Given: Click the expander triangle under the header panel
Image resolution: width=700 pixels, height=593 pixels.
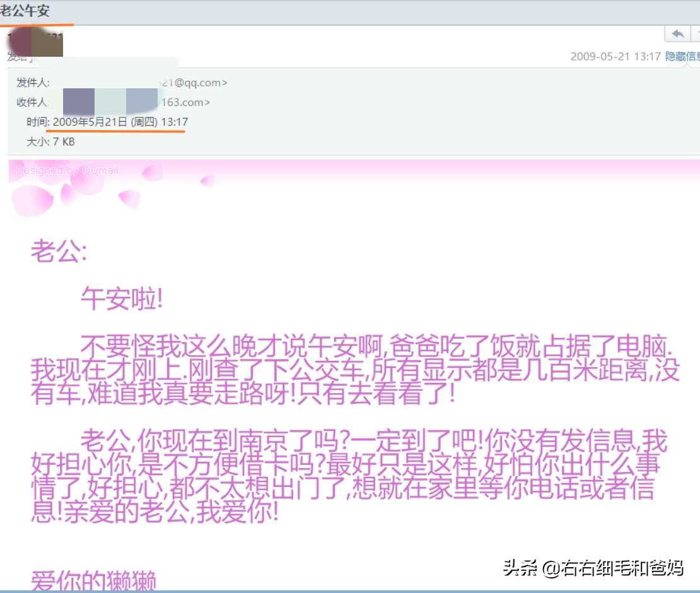Looking at the screenshot, I should 687,67.
